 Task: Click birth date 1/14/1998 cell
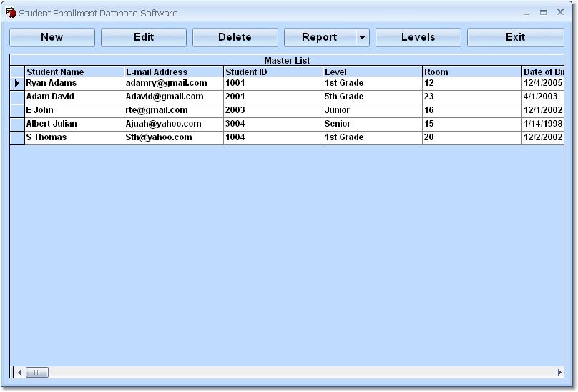(543, 124)
